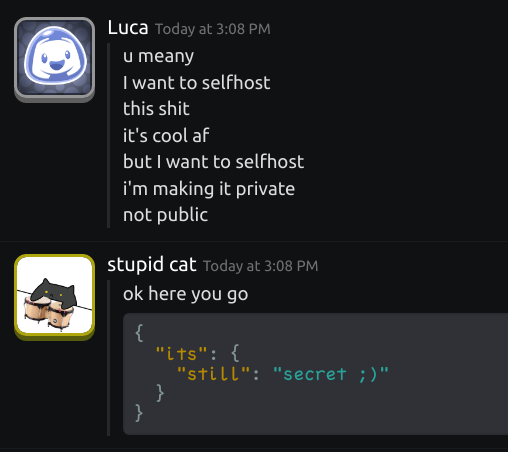Viewport: 508px width, 452px height.
Task: Click the "secret ;)" string value
Action: [x=331, y=374]
